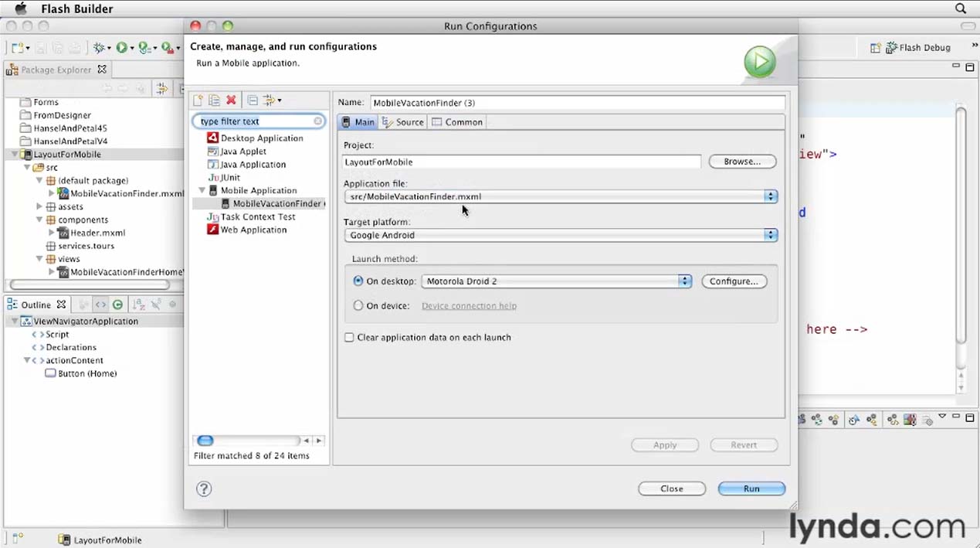Enable Clear application data on each launch

coord(349,338)
